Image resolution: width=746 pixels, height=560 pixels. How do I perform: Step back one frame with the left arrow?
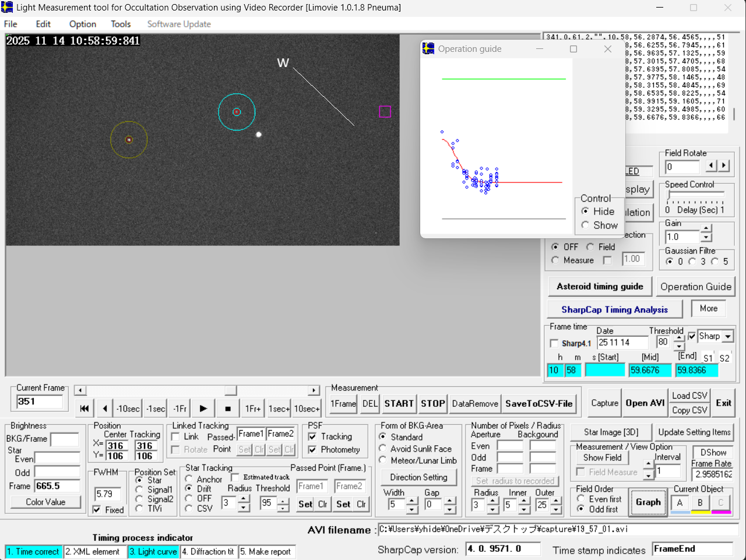coord(104,408)
